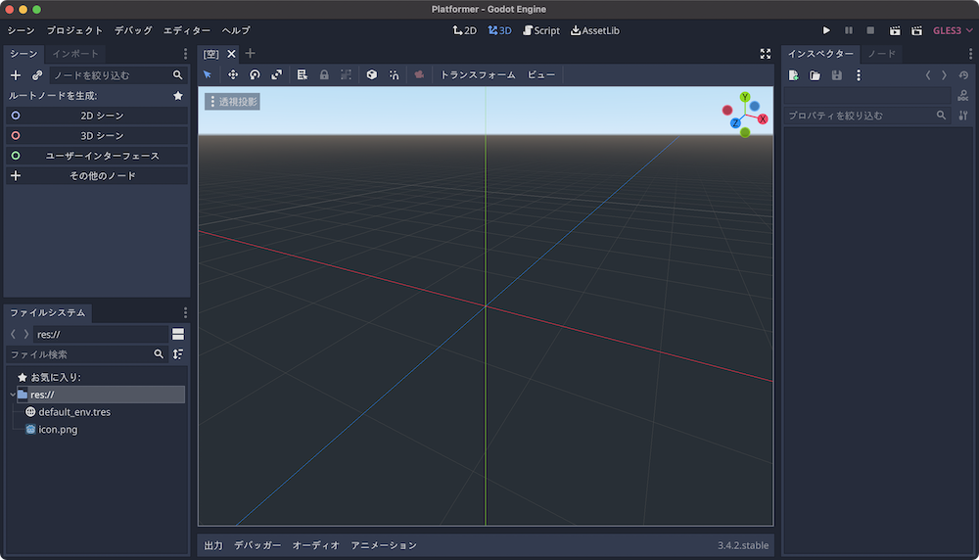Open the 透視投影 viewport options menu

pos(232,101)
